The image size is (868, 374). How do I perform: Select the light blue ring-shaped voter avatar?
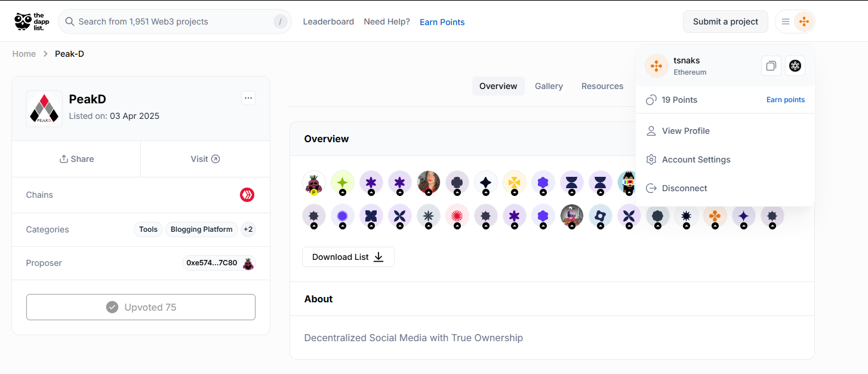601,216
